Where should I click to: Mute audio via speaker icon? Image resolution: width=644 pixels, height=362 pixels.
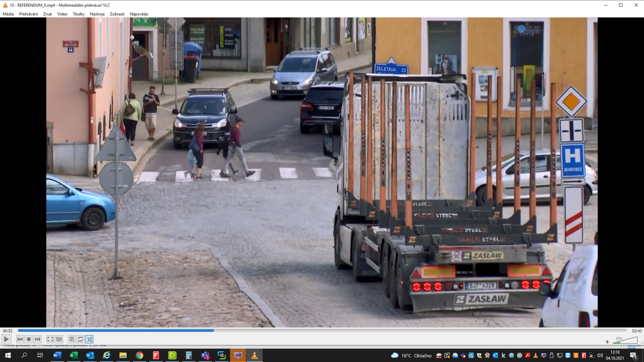coord(607,341)
